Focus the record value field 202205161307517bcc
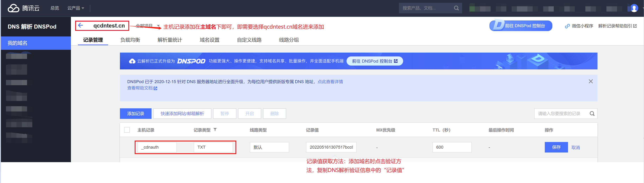644x183 pixels. pyautogui.click(x=331, y=147)
